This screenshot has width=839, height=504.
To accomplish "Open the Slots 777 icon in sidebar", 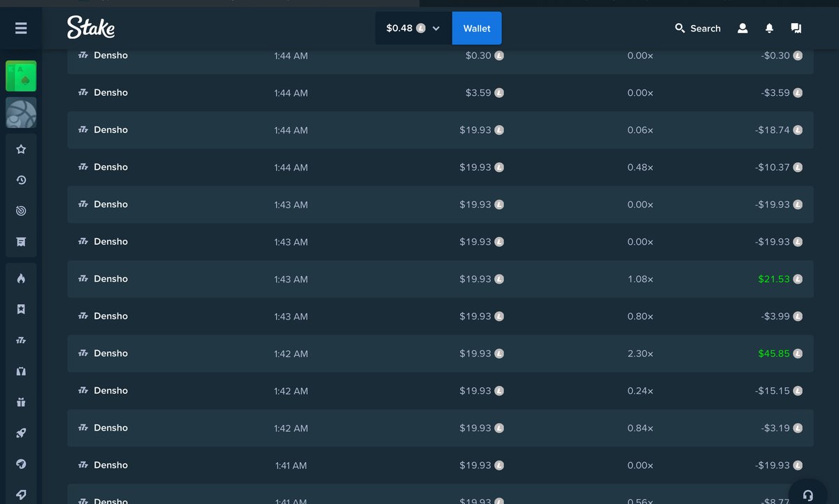I will point(21,340).
